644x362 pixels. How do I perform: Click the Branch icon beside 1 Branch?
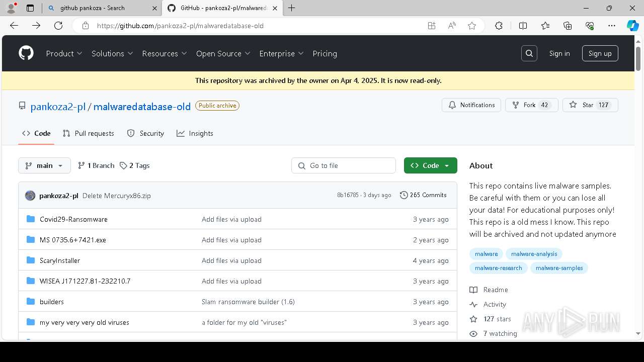point(82,165)
